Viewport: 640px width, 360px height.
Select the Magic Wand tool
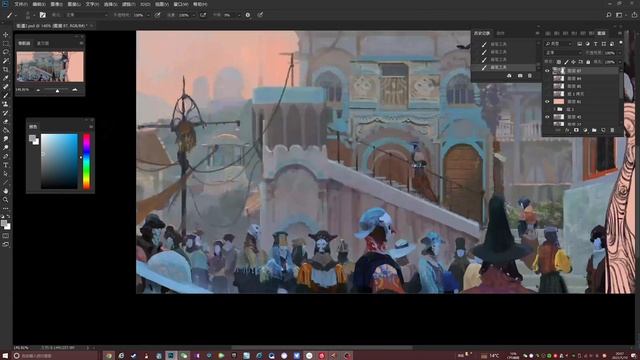tap(6, 60)
